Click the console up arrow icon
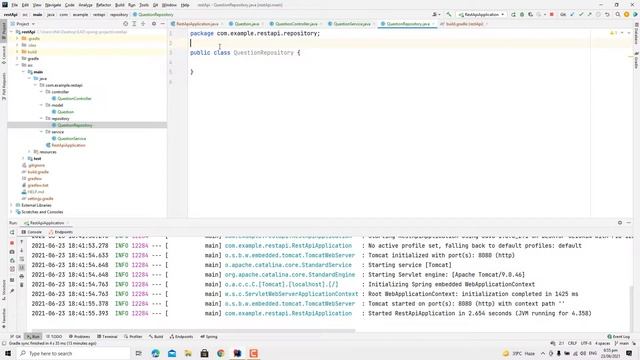 point(22,242)
